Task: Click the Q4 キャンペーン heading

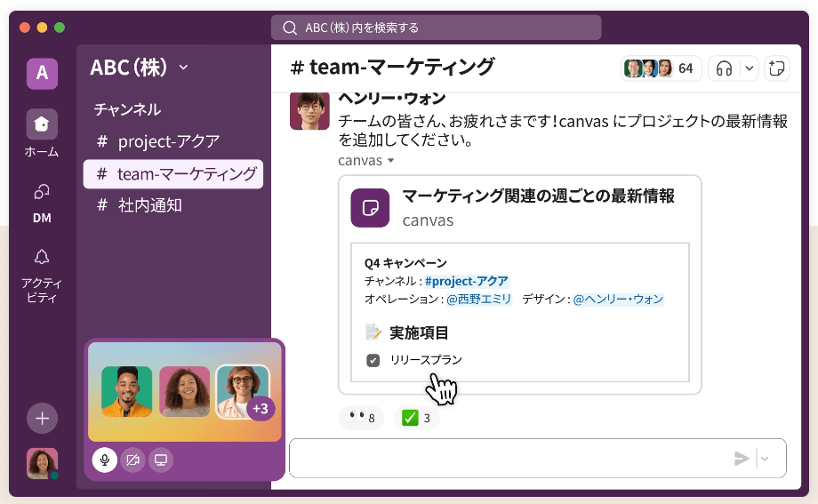Action: coord(405,263)
